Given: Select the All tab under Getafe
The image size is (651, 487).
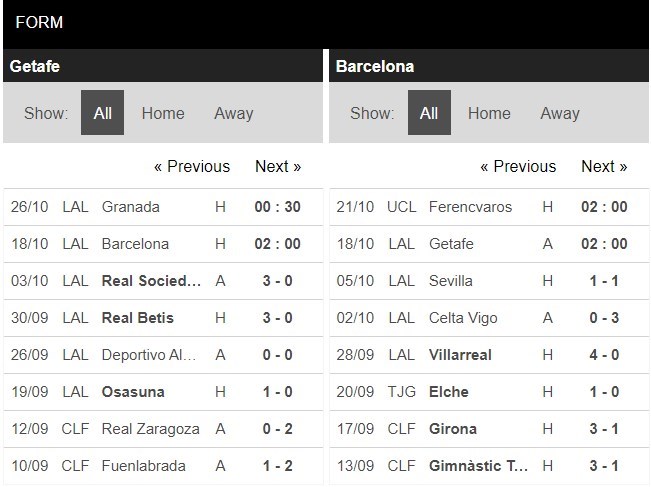Looking at the screenshot, I should [102, 113].
